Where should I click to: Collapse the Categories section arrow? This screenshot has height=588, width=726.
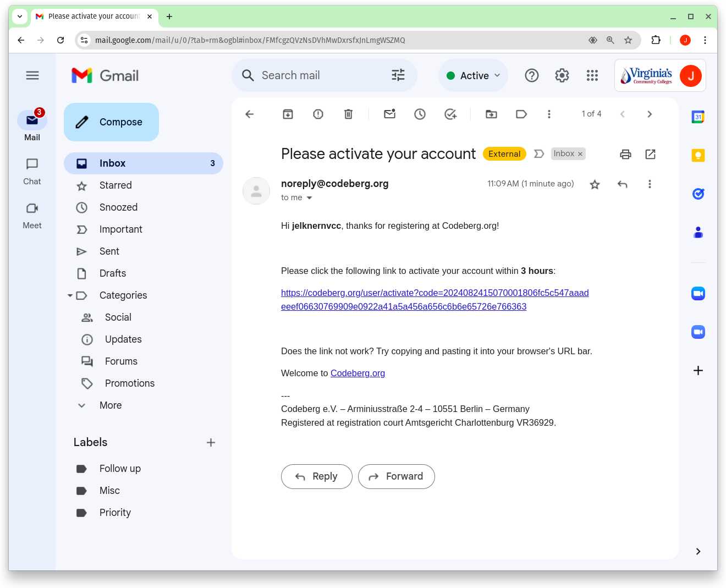[x=70, y=296]
